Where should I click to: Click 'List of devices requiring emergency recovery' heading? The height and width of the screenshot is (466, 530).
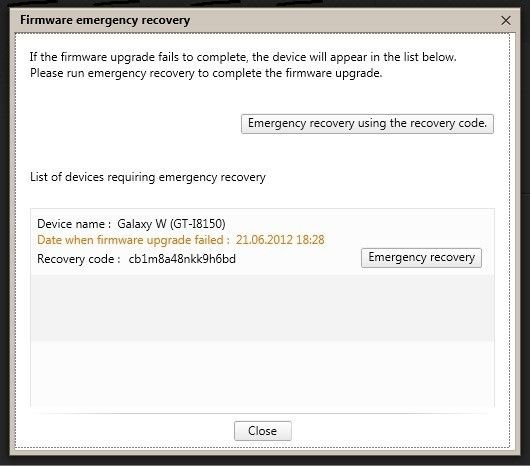point(148,177)
